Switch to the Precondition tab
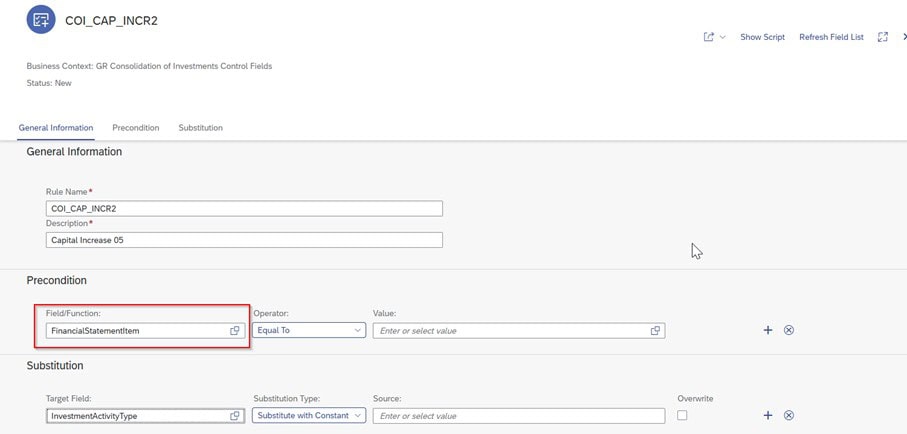This screenshot has height=434, width=907. (x=135, y=128)
